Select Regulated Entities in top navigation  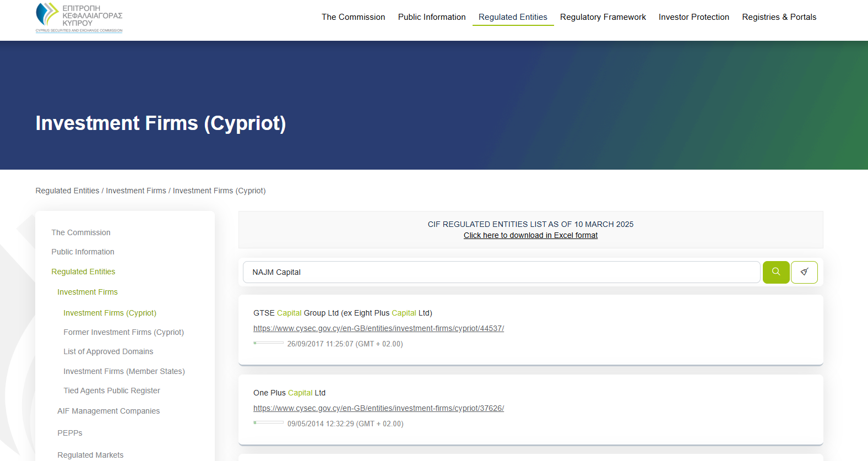pyautogui.click(x=512, y=17)
